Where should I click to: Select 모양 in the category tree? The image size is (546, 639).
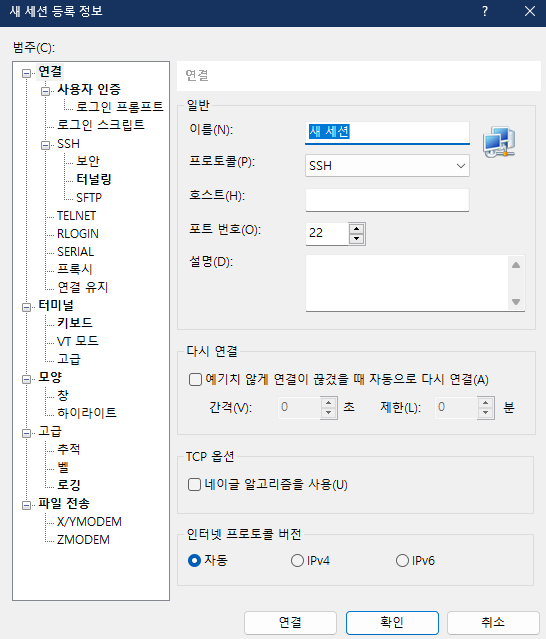(50, 377)
